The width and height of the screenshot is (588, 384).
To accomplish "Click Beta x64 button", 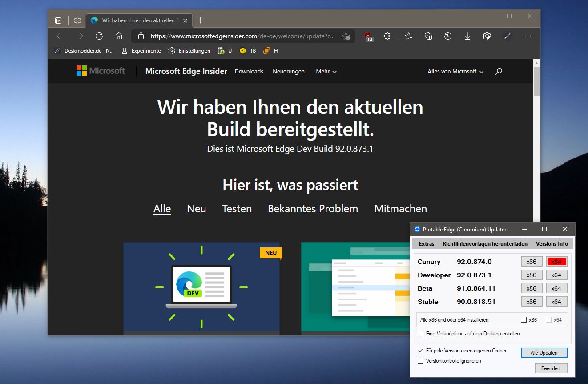I will tap(556, 288).
